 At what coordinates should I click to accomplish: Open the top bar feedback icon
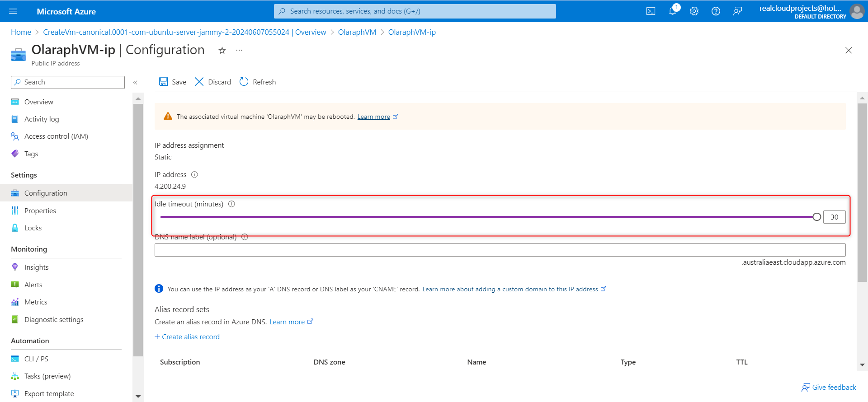pyautogui.click(x=737, y=11)
